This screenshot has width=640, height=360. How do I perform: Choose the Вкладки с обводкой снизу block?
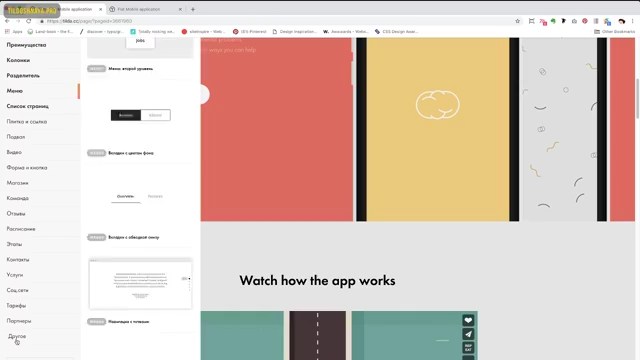pos(134,237)
